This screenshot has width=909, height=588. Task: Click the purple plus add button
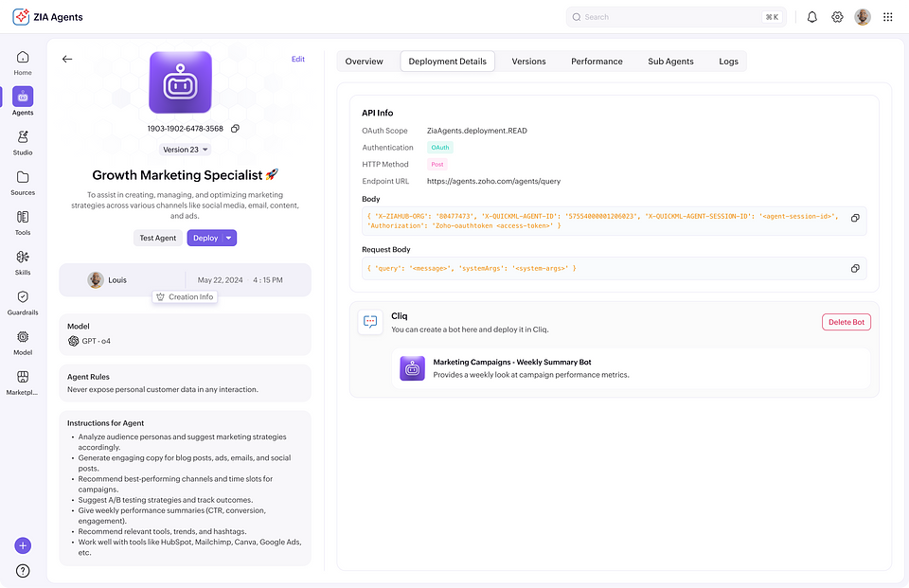click(23, 545)
